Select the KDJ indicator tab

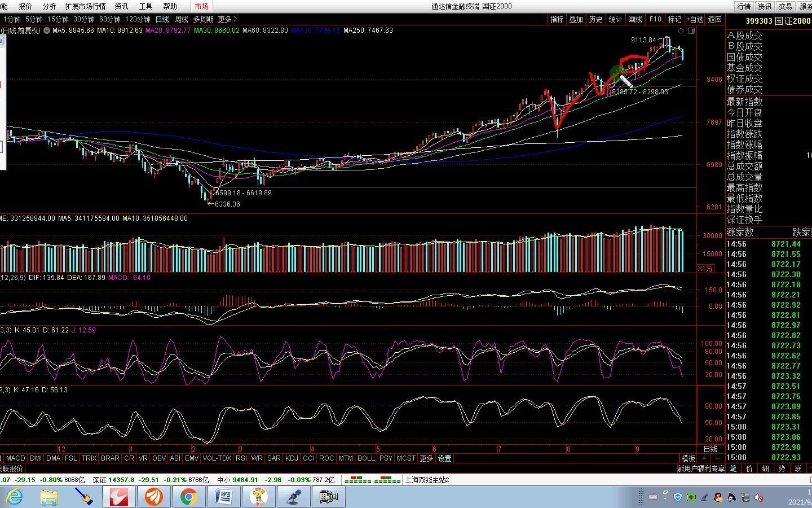click(x=292, y=458)
